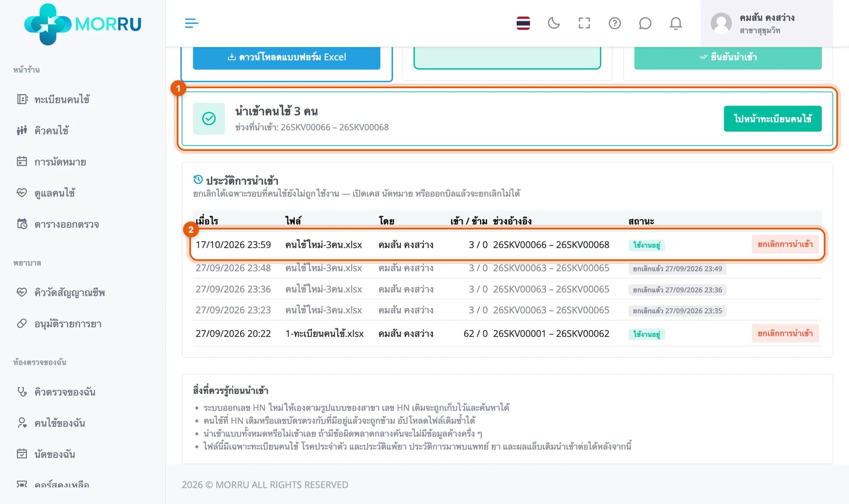Open คิววัดสัญญาณชีพ in sidebar
The image size is (849, 504).
(x=70, y=292)
